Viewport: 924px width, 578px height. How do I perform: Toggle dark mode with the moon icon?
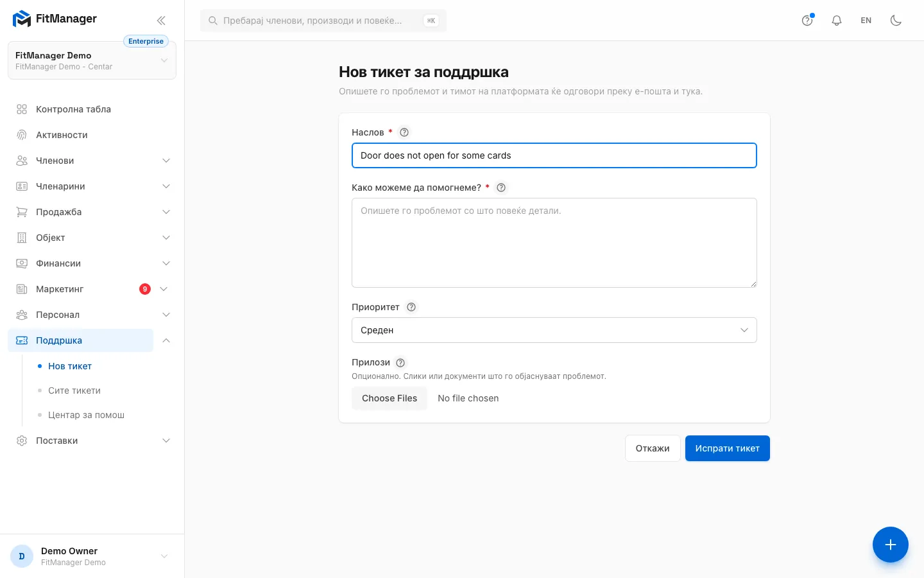(896, 21)
